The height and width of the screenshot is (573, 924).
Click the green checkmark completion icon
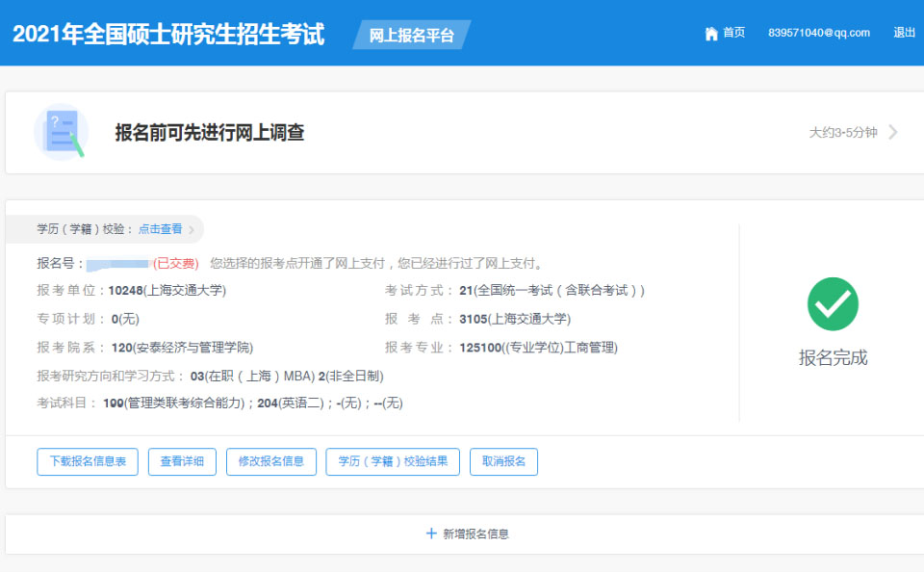pos(833,304)
